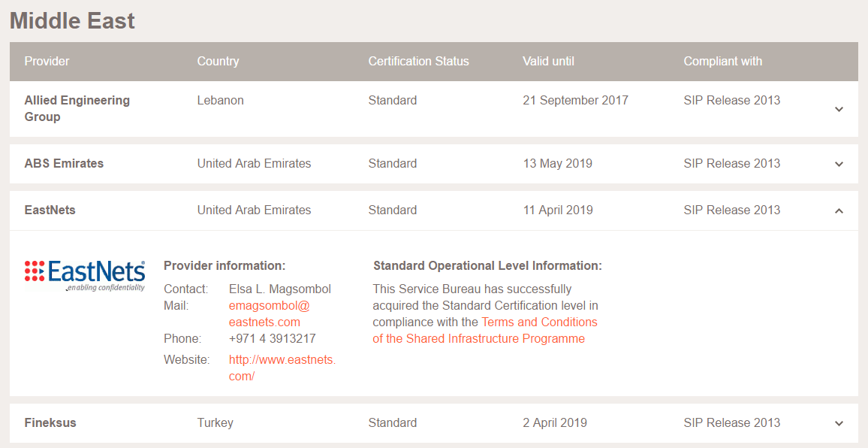This screenshot has width=868, height=448.
Task: Select the Allied Engineering Group provider name
Action: (x=77, y=108)
